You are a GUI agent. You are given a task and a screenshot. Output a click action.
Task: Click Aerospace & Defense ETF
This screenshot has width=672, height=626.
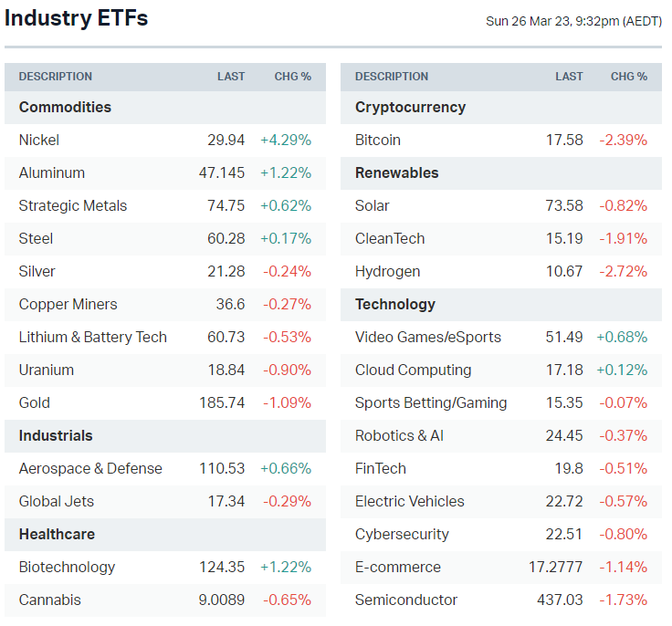(x=90, y=469)
